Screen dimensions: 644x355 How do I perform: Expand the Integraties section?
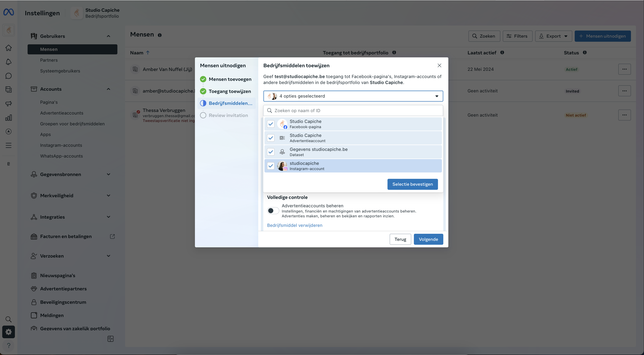click(108, 217)
